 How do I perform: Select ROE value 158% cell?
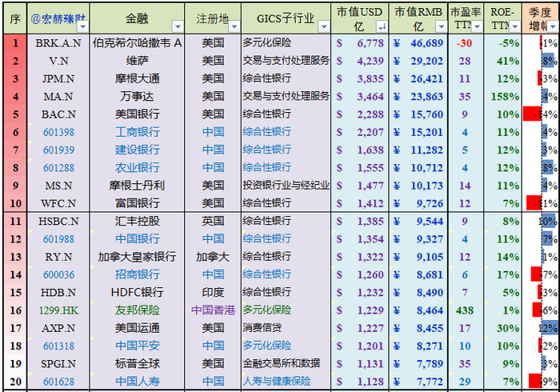click(502, 97)
